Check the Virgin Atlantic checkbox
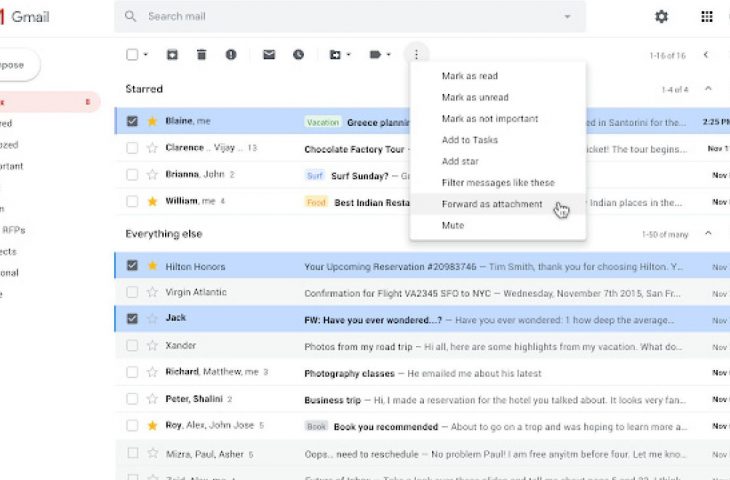The image size is (730, 480). (132, 292)
